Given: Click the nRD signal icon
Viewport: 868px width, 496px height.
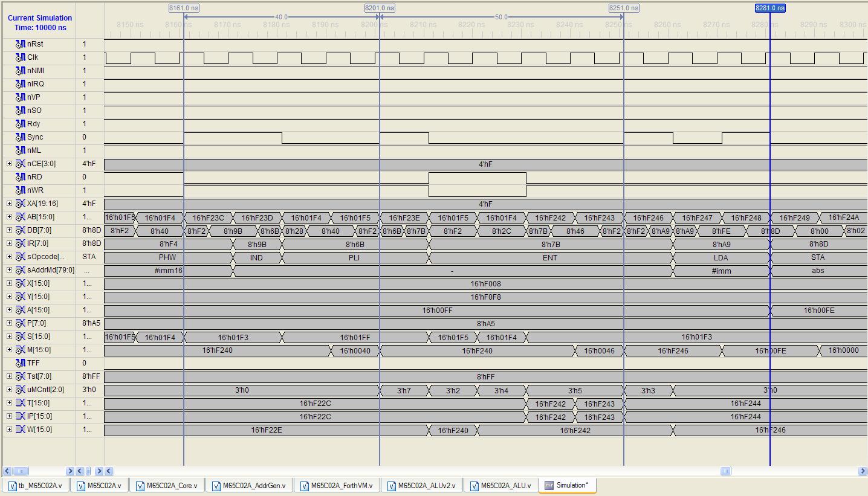Looking at the screenshot, I should [x=21, y=177].
